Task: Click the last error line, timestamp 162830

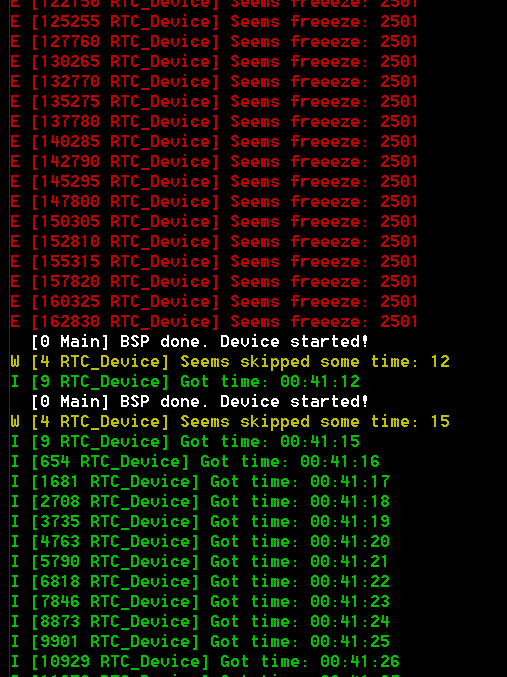Action: (214, 322)
